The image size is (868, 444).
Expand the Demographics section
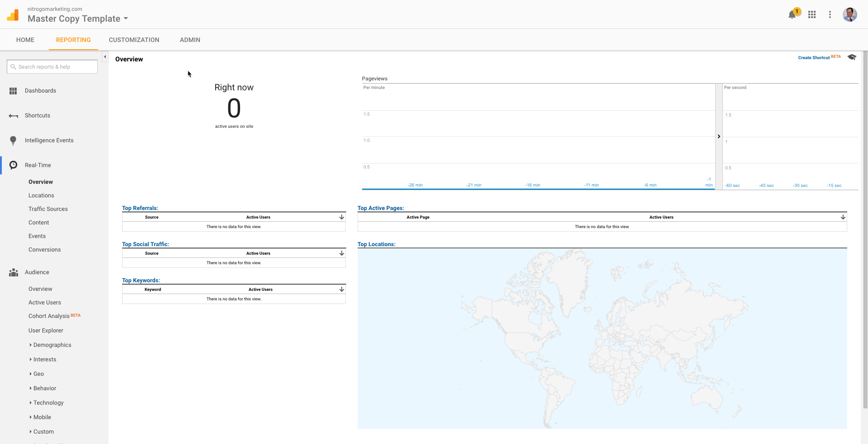(52, 345)
